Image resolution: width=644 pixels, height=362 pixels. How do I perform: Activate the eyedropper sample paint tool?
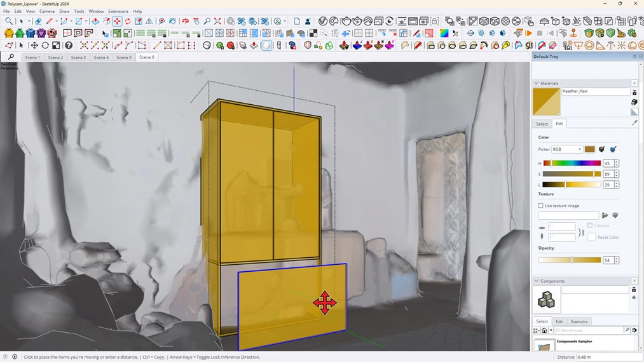pos(634,123)
